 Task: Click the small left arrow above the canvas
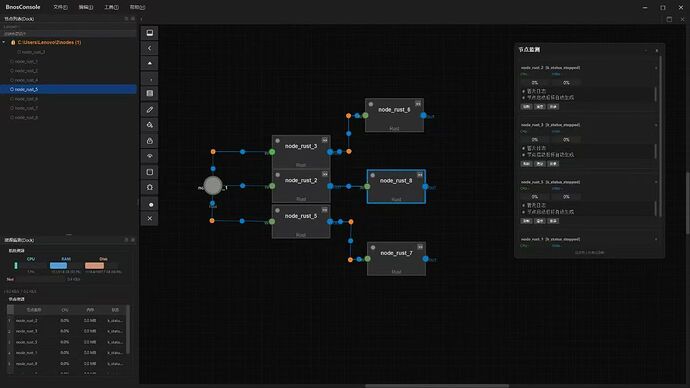point(141,19)
